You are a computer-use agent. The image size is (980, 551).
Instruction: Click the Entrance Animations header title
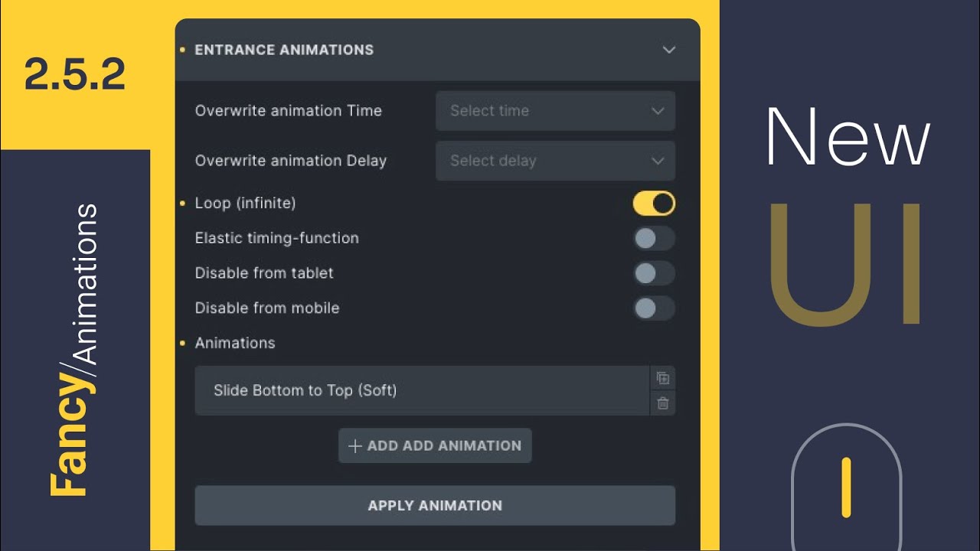(x=284, y=50)
